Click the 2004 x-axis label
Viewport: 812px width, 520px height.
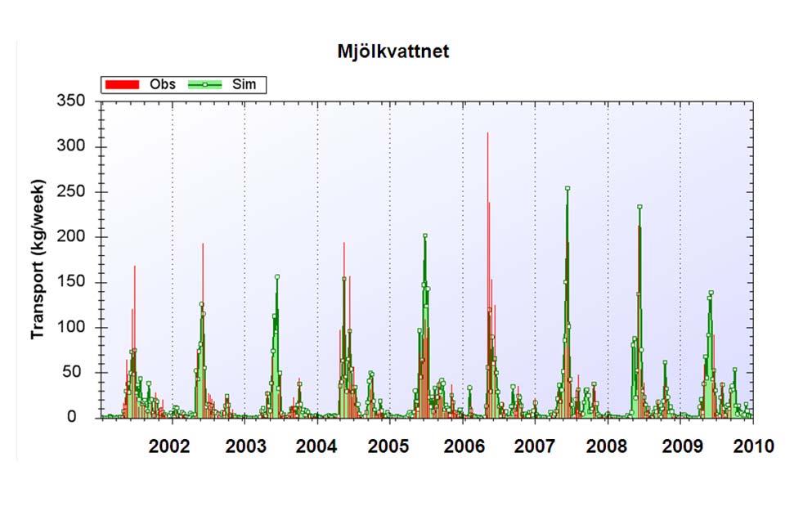[316, 446]
